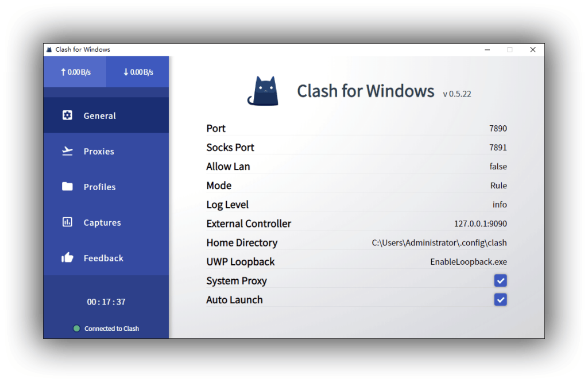Image resolution: width=588 pixels, height=382 pixels.
Task: Switch to the Profiles tab label
Action: [99, 187]
